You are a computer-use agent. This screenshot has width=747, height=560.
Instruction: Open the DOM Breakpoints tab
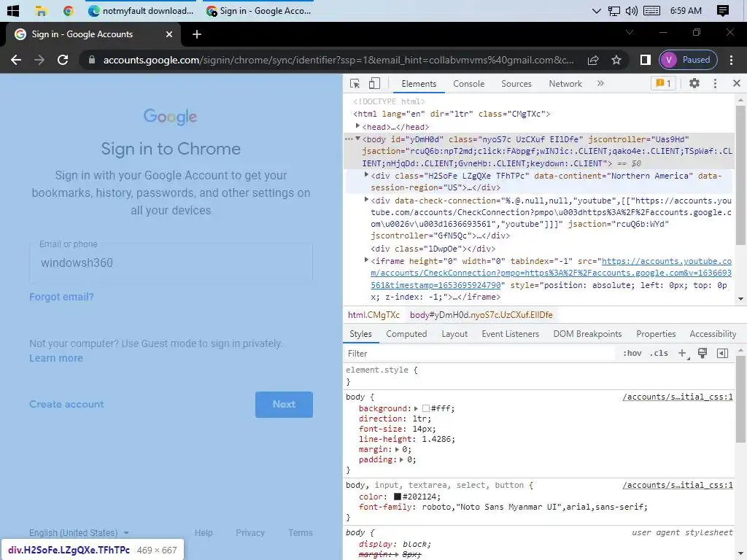click(587, 334)
